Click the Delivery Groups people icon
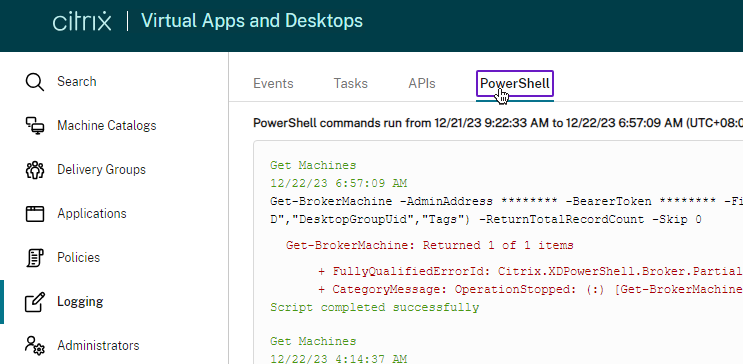Viewport: 743px width, 364px height. (x=35, y=170)
